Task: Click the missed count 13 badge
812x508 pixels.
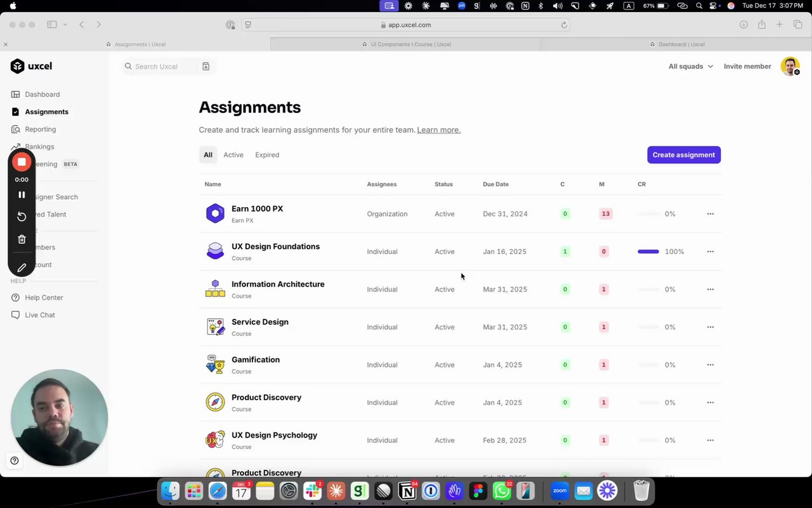Action: click(605, 214)
